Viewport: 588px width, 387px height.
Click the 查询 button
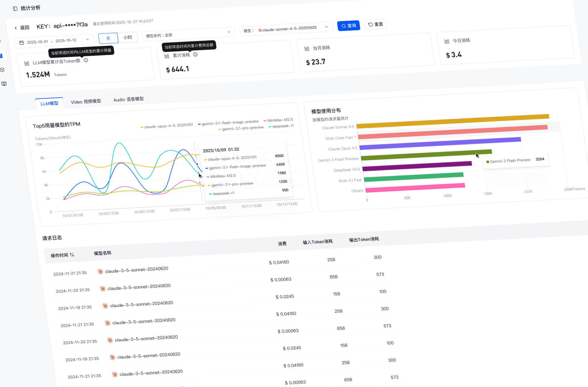tap(349, 26)
